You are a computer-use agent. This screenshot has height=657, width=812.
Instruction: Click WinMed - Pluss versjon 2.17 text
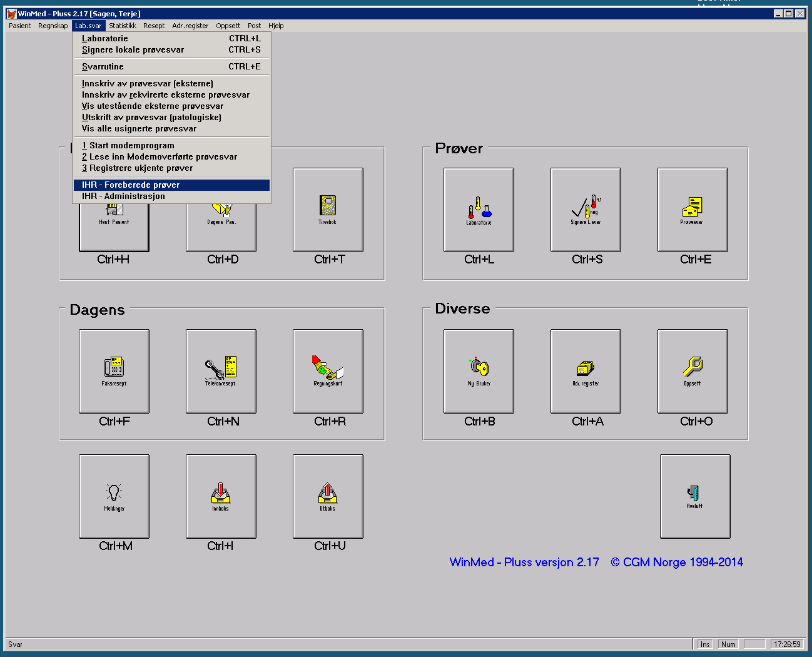(x=524, y=562)
